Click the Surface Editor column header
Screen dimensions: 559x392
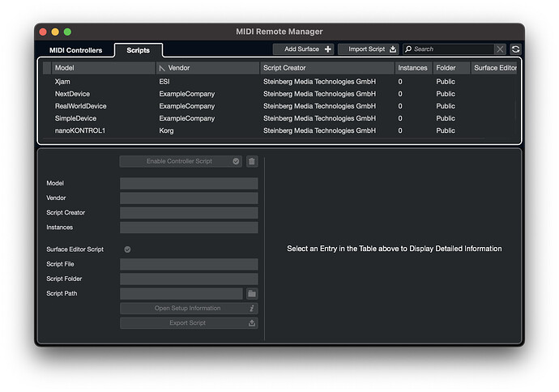point(494,68)
